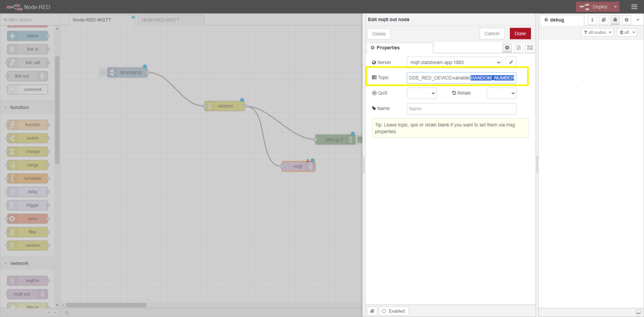This screenshot has width=644, height=317.
Task: Toggle the Enabled state of the mqtt node
Action: click(394, 311)
